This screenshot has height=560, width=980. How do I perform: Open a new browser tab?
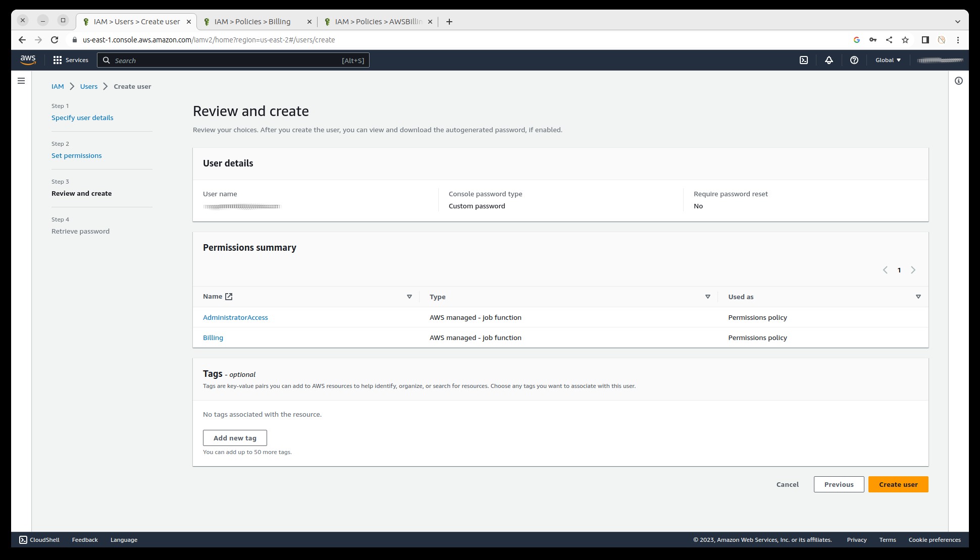coord(449,22)
